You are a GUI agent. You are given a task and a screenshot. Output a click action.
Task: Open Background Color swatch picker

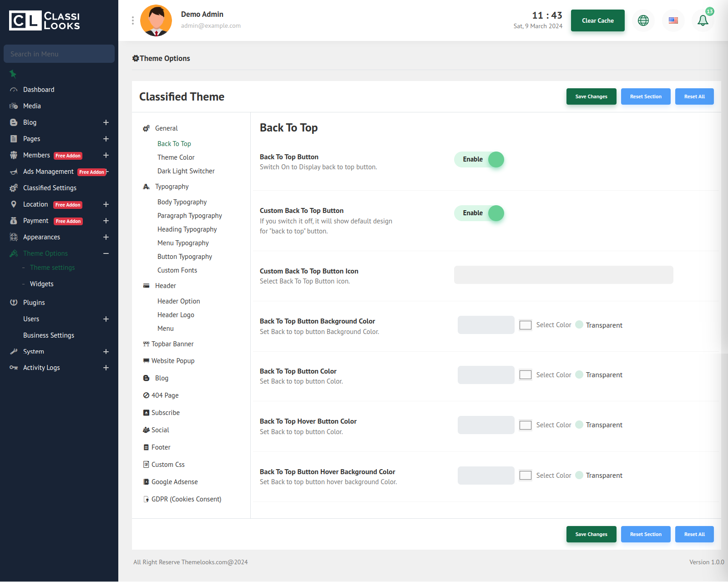(x=525, y=325)
